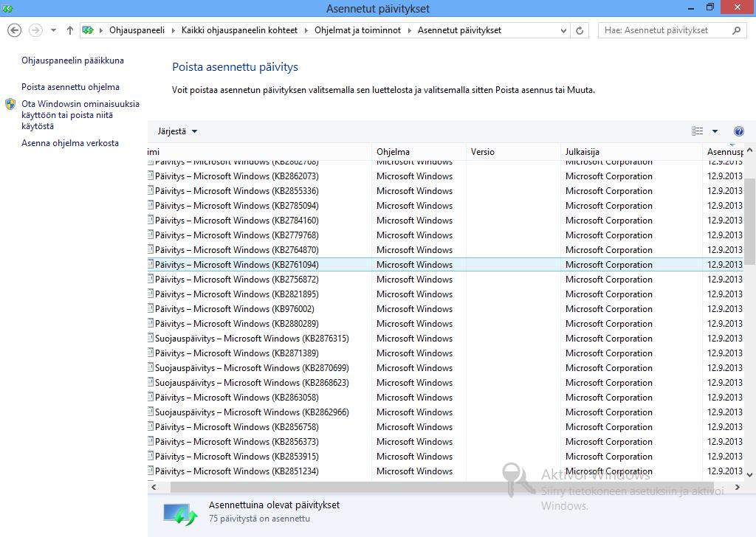
Task: Select update KB2880289 row
Action: click(x=445, y=324)
